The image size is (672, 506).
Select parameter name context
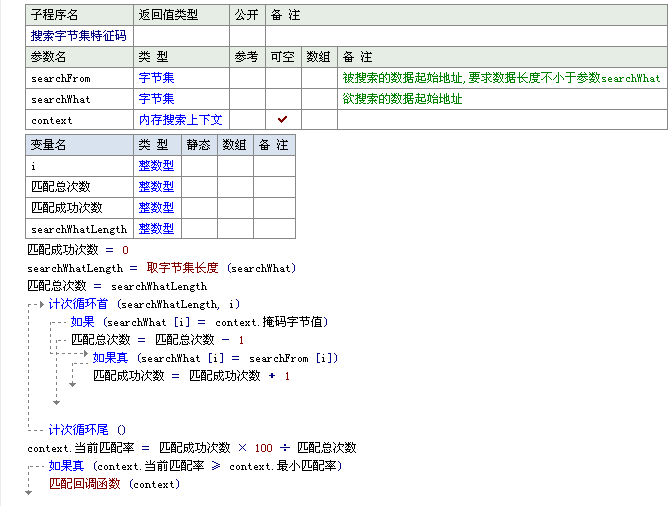tap(51, 120)
